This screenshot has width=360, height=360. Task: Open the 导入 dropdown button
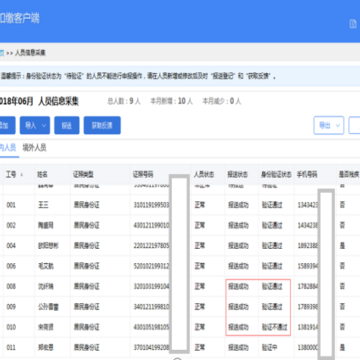tap(35, 125)
